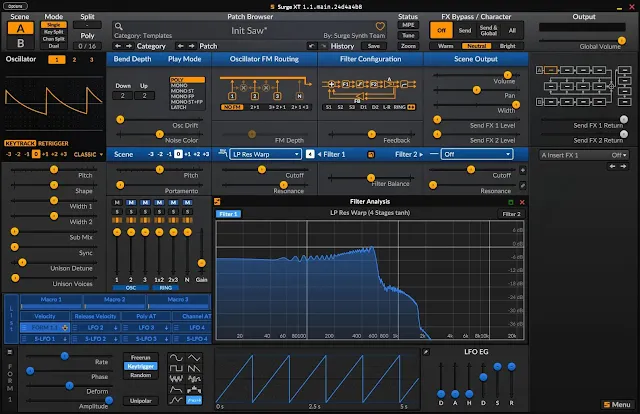Choose the Bright character button
Viewport: 640px width, 414px height.
[x=507, y=46]
